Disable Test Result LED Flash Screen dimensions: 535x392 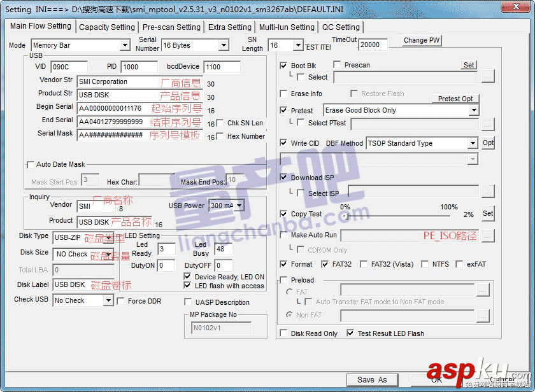(x=349, y=333)
